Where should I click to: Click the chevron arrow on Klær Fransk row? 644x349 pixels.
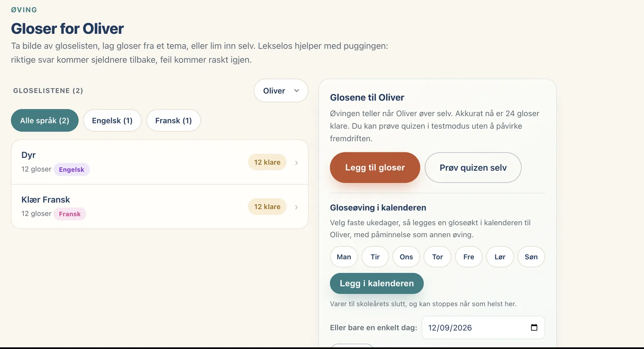[296, 207]
